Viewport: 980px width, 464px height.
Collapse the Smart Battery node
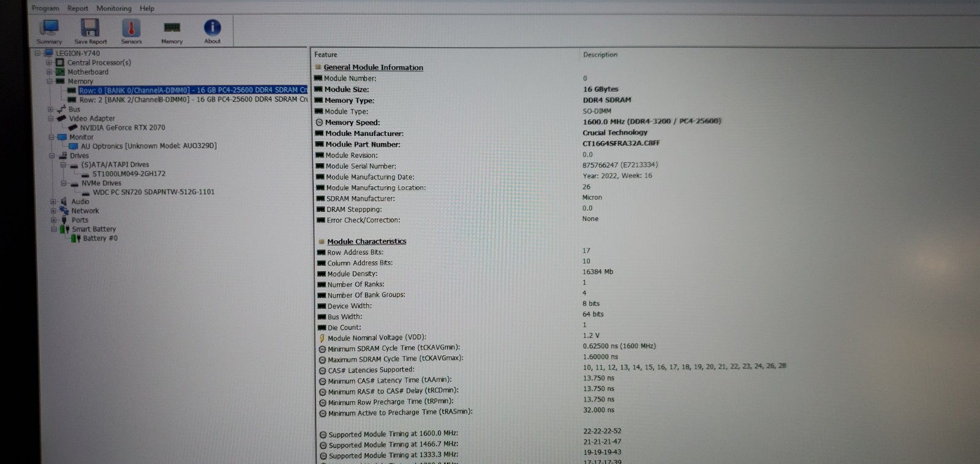pos(53,229)
